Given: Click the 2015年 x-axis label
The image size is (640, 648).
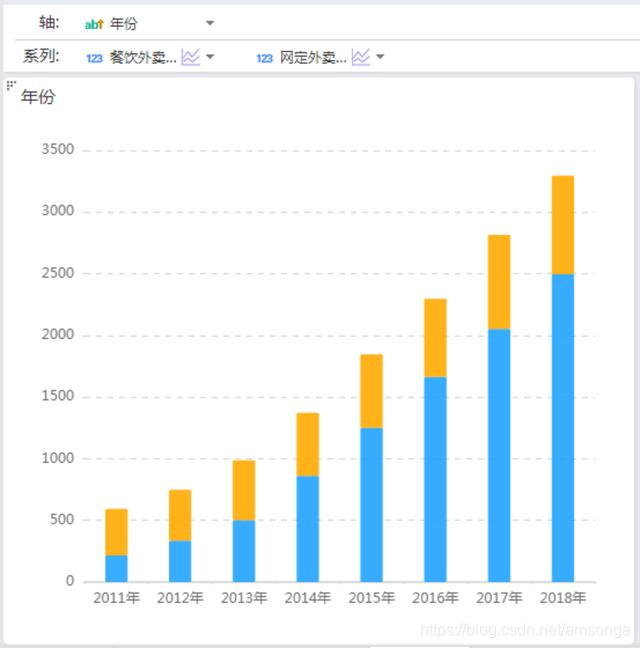Looking at the screenshot, I should [371, 598].
